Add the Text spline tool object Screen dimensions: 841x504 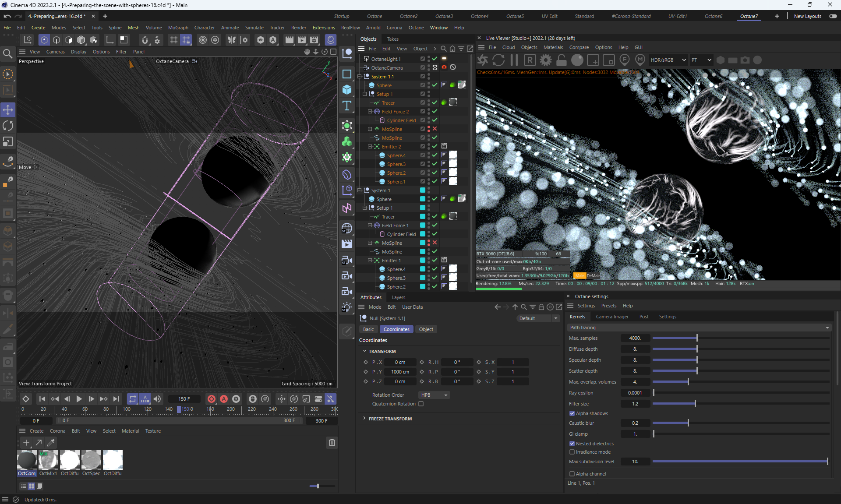347,106
